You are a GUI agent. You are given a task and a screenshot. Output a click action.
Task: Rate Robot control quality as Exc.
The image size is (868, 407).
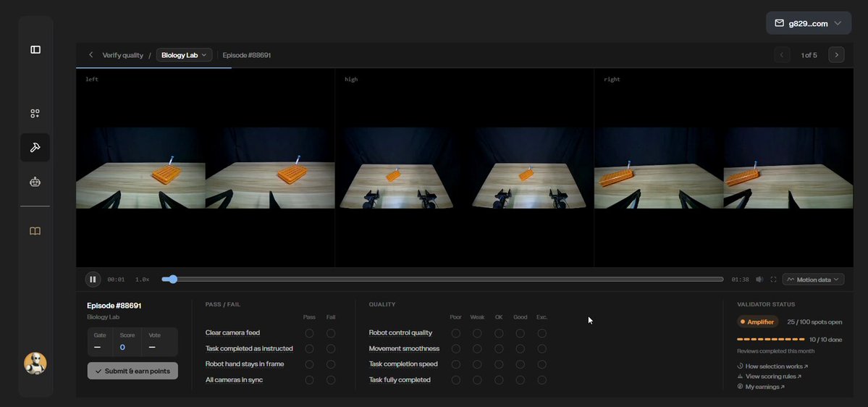click(542, 333)
